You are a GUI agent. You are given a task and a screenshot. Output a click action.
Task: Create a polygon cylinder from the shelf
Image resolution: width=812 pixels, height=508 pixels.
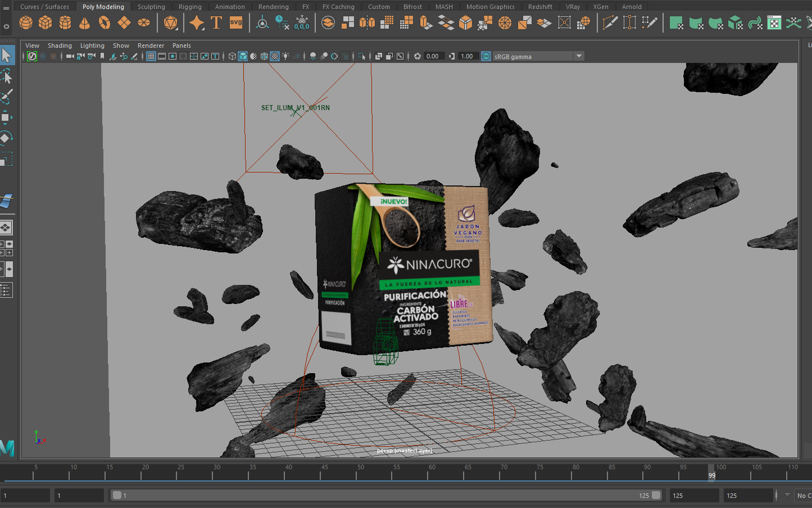tap(65, 22)
